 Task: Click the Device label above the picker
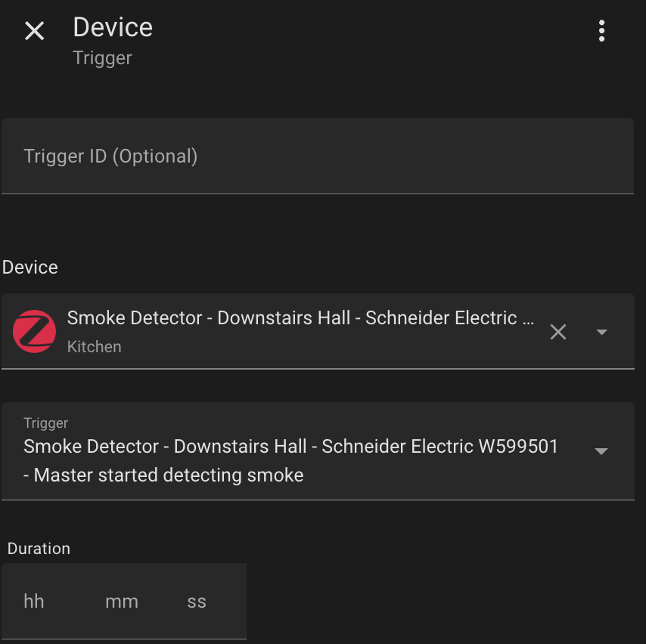tap(30, 268)
